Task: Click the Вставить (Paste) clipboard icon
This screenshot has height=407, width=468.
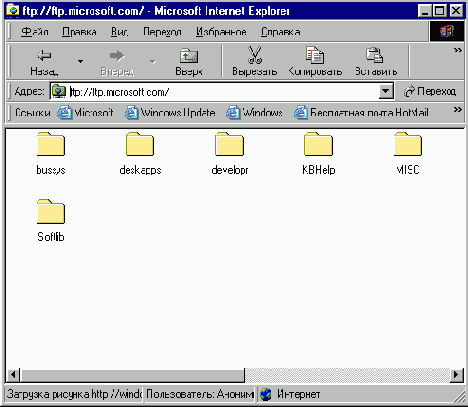Action: pyautogui.click(x=375, y=55)
